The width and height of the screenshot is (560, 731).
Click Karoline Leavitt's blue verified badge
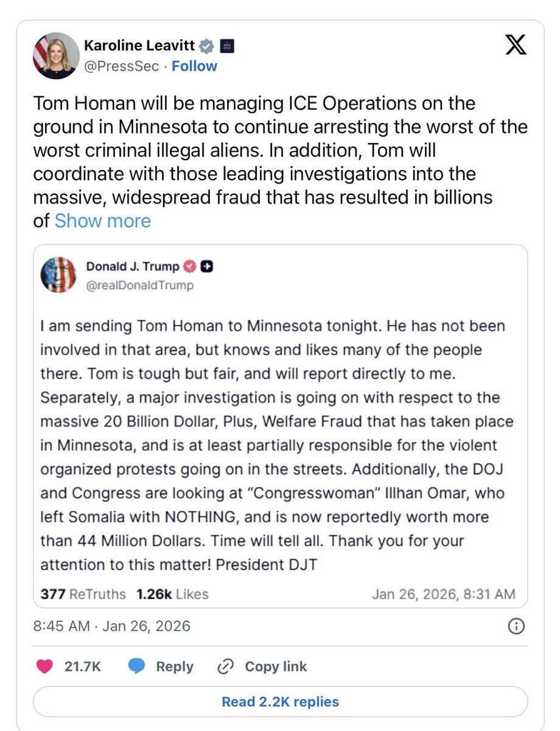[208, 46]
